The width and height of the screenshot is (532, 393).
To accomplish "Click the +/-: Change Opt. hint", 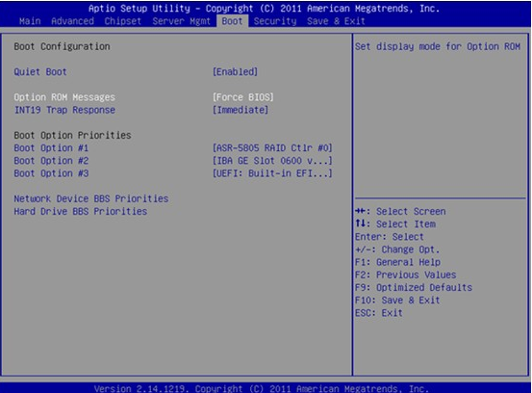I will click(397, 249).
